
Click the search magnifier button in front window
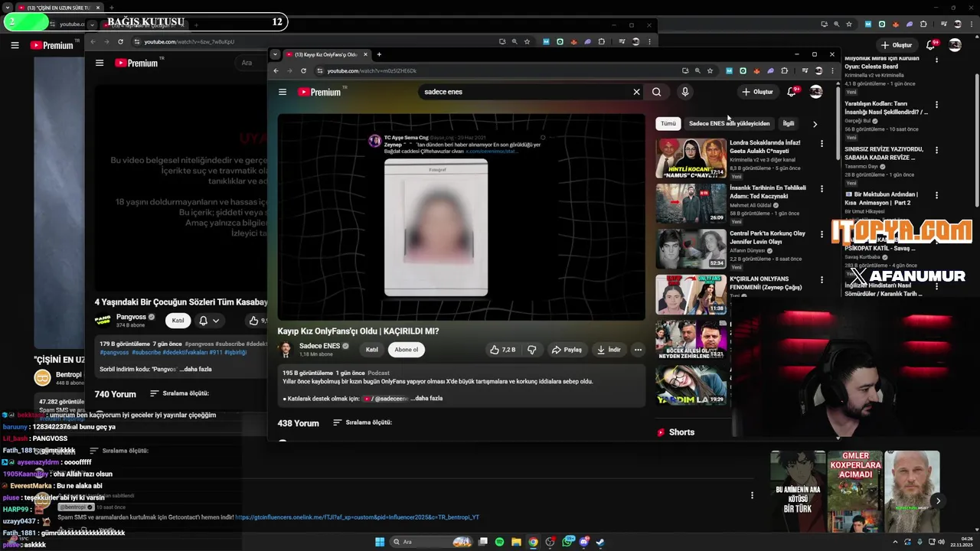pos(656,92)
